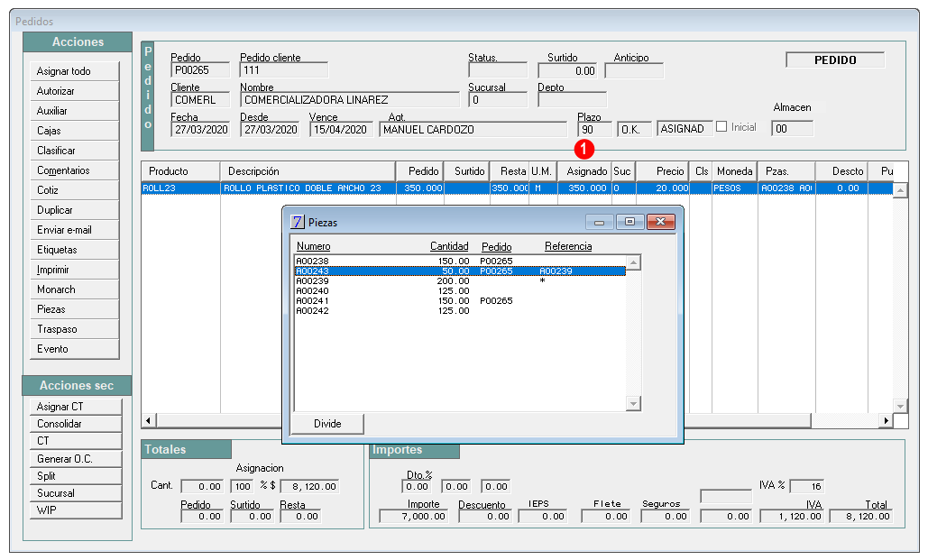This screenshot has width=928, height=560.
Task: Open the Auxiliar action
Action: (75, 111)
